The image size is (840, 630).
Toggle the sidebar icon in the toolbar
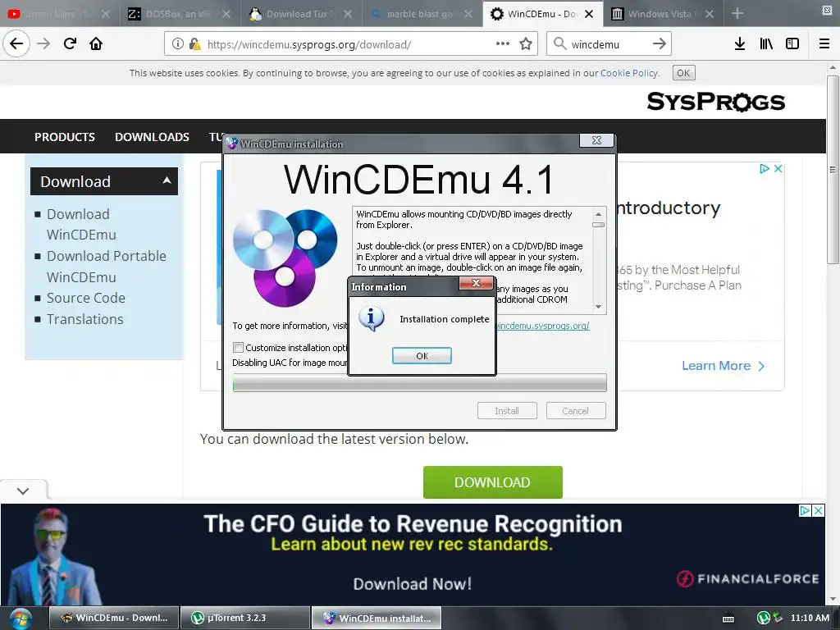coord(792,44)
